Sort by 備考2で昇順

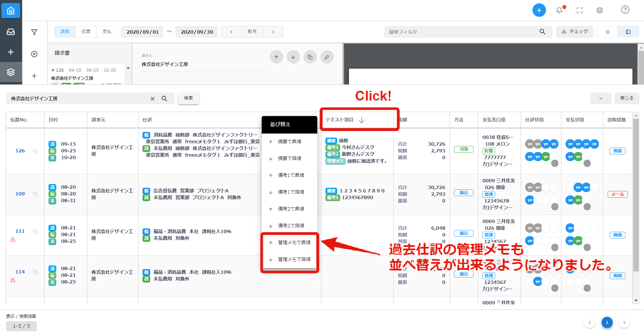click(x=289, y=209)
